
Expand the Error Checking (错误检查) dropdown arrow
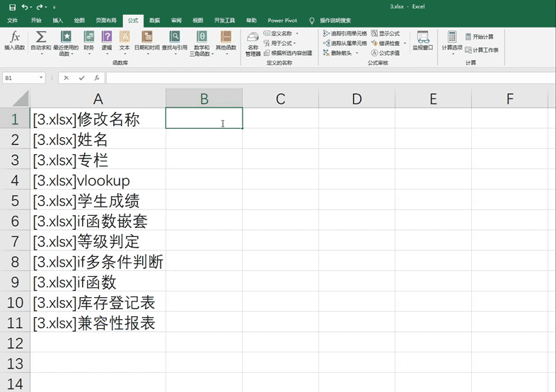[405, 43]
